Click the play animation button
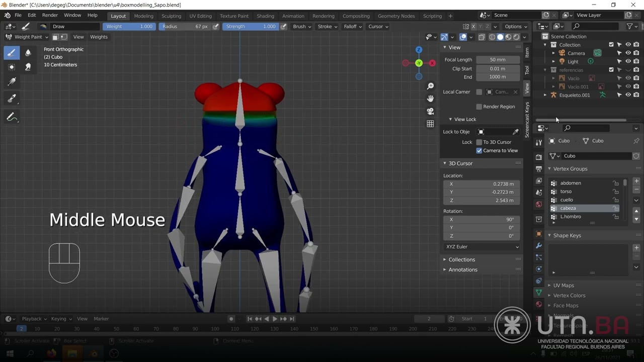This screenshot has width=644, height=362. pyautogui.click(x=275, y=319)
